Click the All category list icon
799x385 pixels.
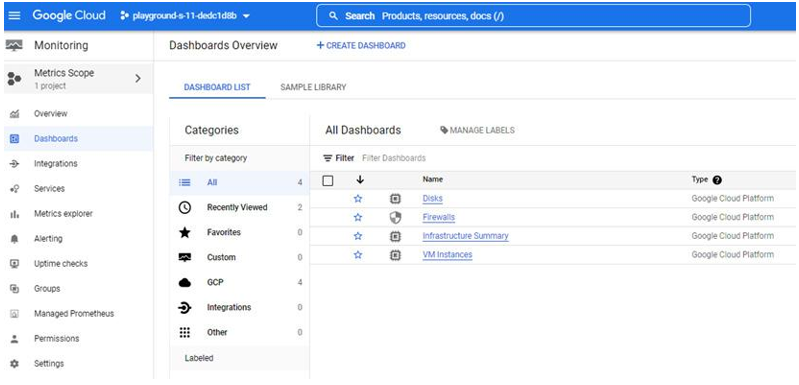tap(184, 182)
